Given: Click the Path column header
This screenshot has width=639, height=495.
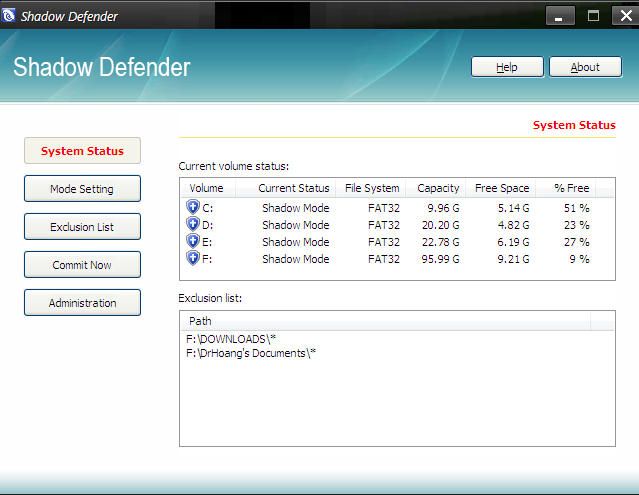Looking at the screenshot, I should tap(386, 321).
